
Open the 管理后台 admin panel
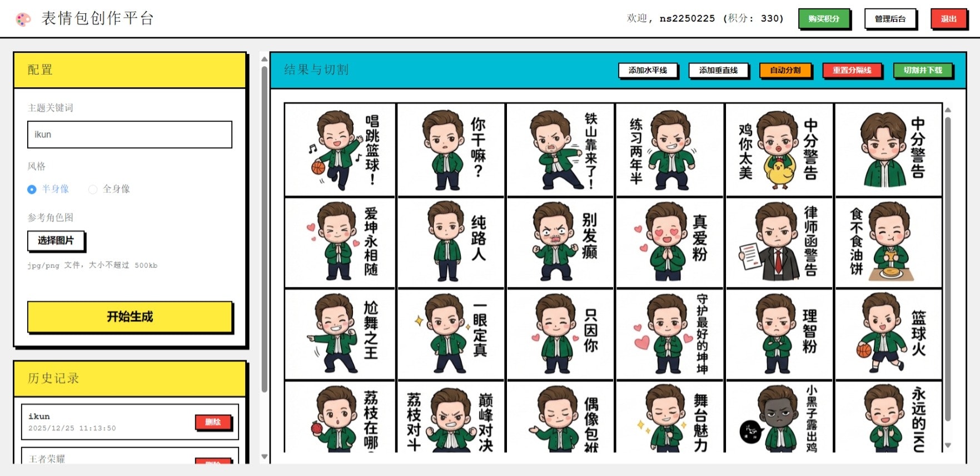[890, 18]
